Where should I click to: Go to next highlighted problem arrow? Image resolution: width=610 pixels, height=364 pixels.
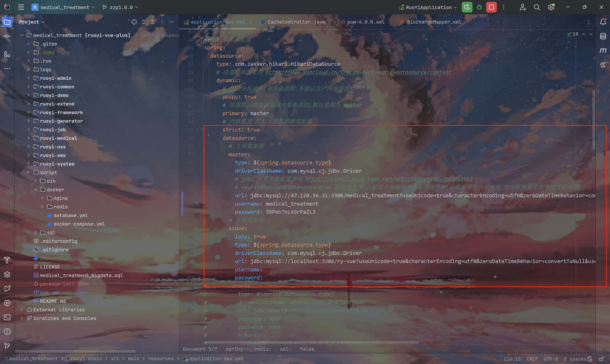point(591,34)
